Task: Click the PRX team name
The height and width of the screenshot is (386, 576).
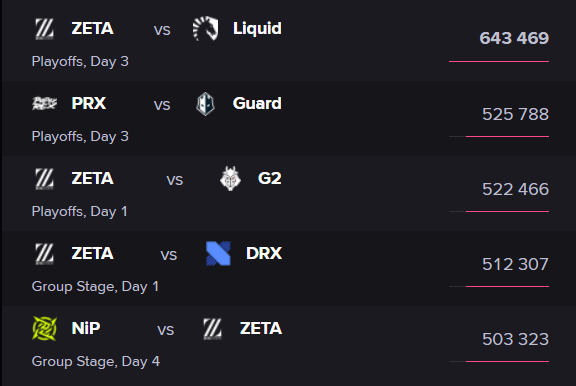Action: (x=89, y=104)
